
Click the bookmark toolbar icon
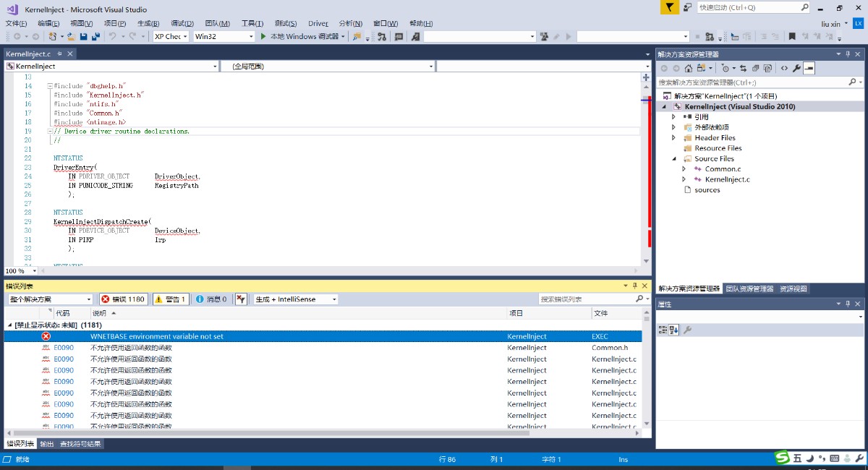click(x=792, y=36)
